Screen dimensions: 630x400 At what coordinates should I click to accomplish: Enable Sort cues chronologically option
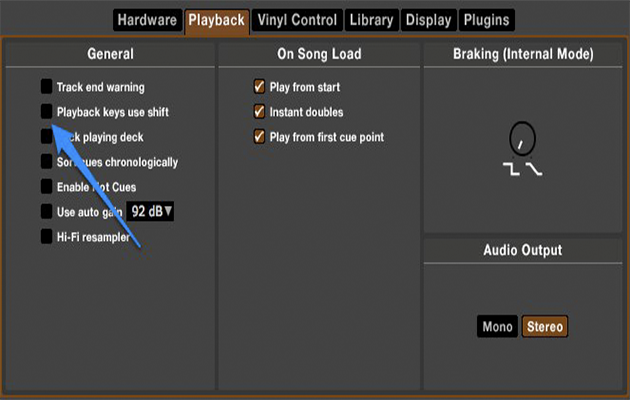tap(46, 161)
